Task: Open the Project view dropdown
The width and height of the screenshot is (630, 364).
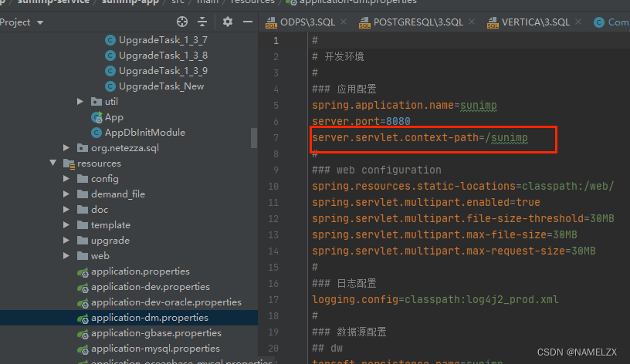Action: (x=39, y=22)
